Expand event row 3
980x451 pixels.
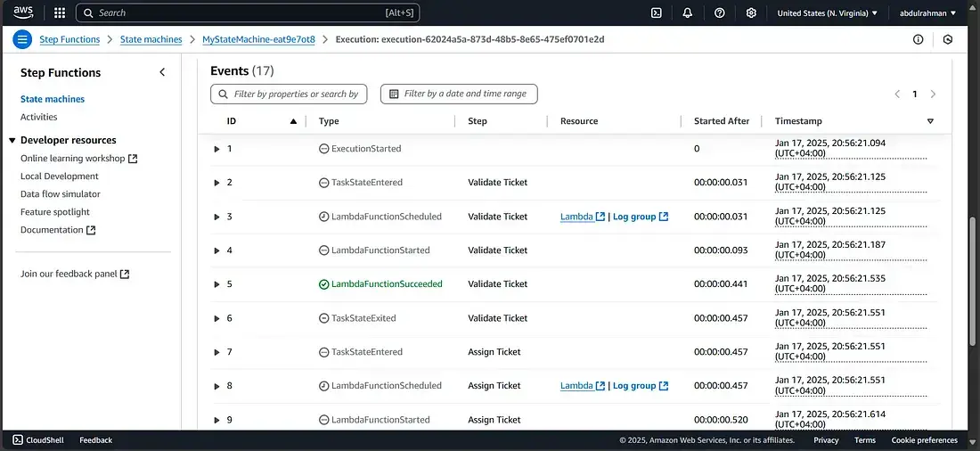pos(216,217)
